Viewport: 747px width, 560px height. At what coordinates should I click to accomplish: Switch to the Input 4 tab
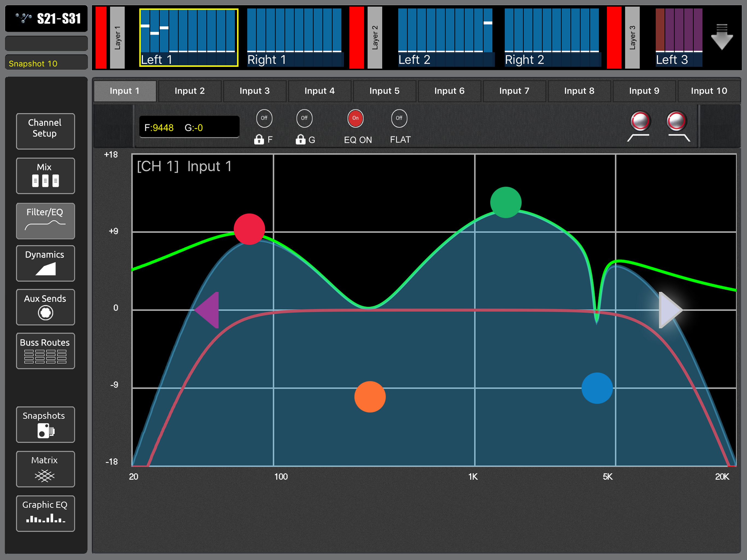pyautogui.click(x=319, y=91)
